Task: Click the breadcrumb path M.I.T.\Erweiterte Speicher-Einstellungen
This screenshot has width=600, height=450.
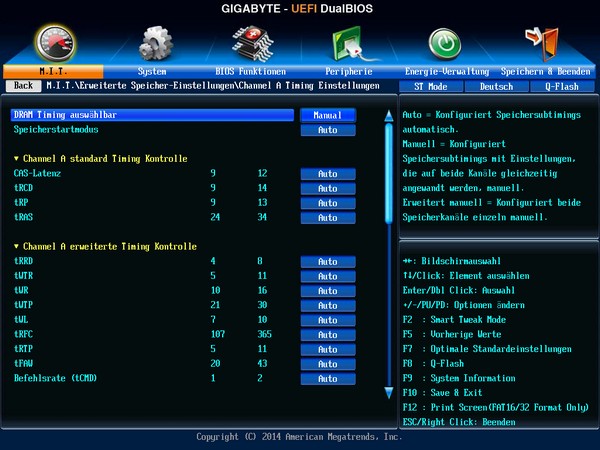Action: 140,85
